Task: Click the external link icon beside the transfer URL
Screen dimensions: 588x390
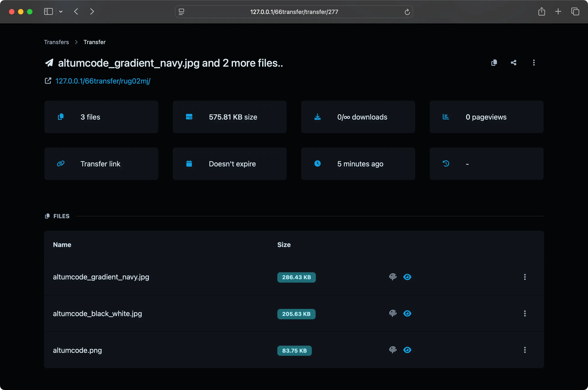Action: coord(48,81)
